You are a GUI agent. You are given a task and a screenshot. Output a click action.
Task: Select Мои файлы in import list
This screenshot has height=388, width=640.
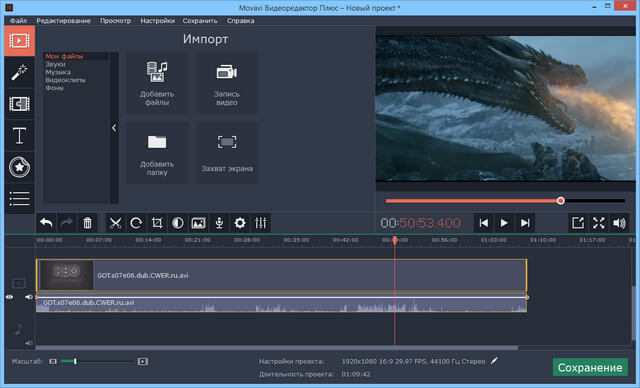[64, 56]
